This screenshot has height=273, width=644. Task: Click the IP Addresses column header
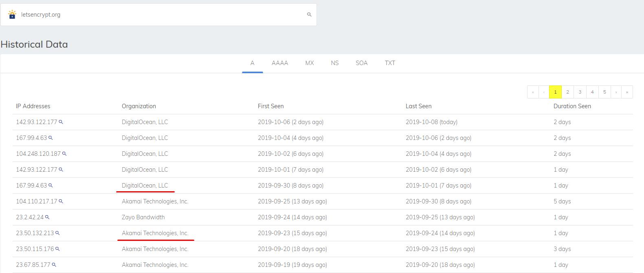(33, 106)
